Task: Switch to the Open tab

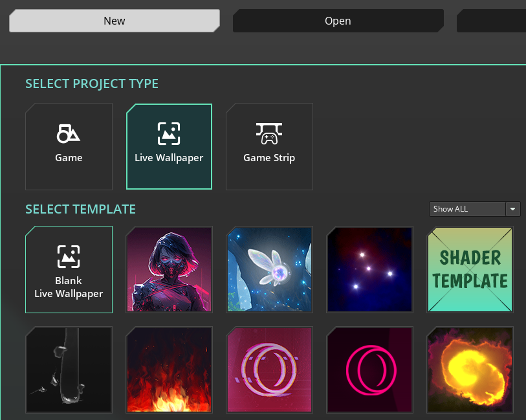Action: [x=337, y=20]
